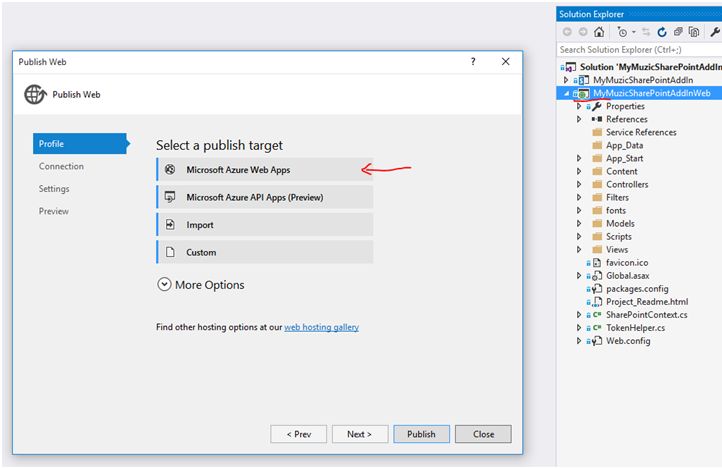The image size is (722, 469).
Task: Select the Web.config file in the tree
Action: click(628, 341)
